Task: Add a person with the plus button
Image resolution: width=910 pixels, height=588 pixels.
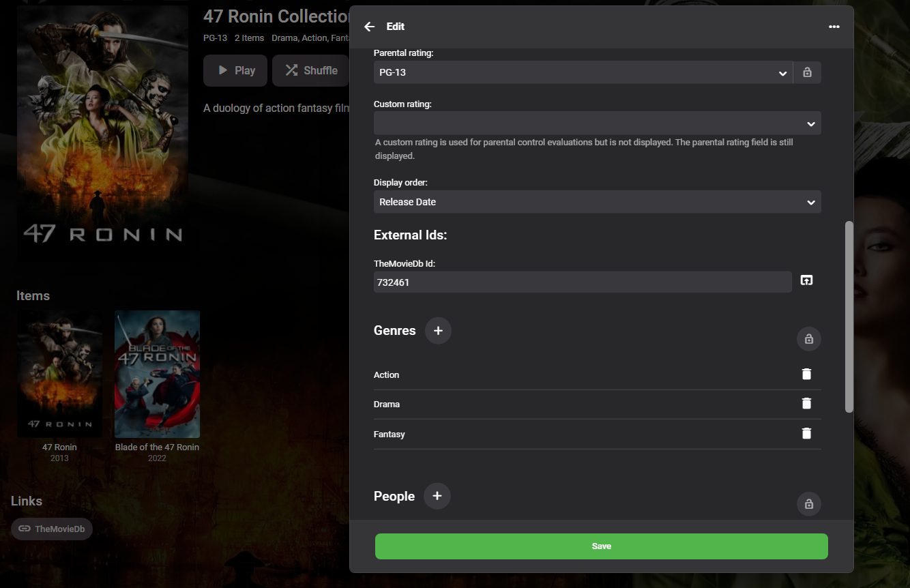Action: click(437, 496)
